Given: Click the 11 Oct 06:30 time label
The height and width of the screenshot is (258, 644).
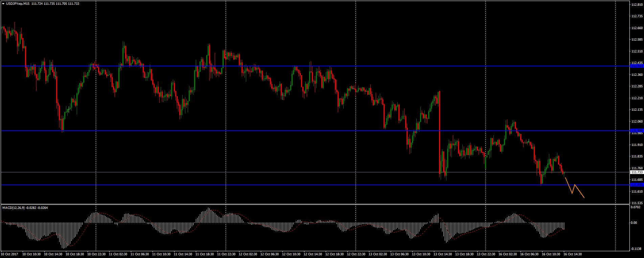Looking at the screenshot, I should tap(140, 254).
